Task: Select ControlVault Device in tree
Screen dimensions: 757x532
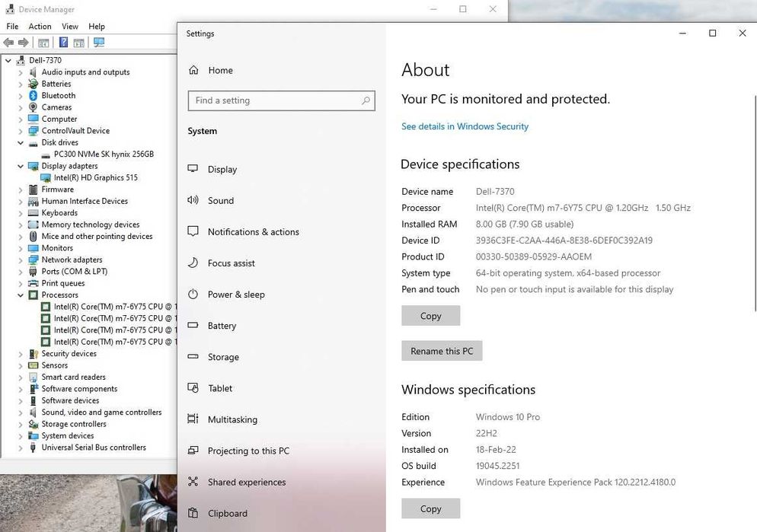Action: pyautogui.click(x=75, y=131)
